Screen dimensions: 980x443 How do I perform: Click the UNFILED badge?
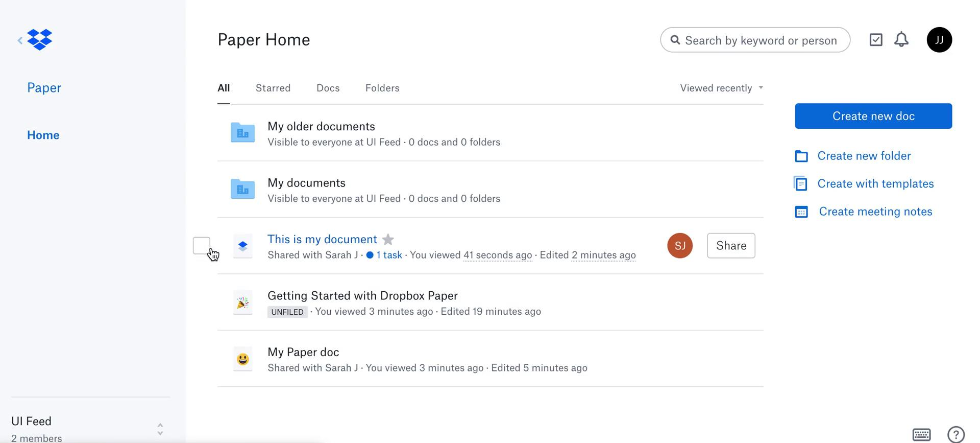[287, 312]
